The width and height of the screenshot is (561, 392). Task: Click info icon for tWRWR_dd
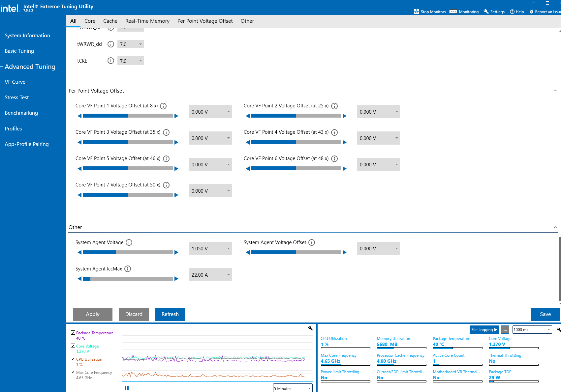pyautogui.click(x=111, y=44)
